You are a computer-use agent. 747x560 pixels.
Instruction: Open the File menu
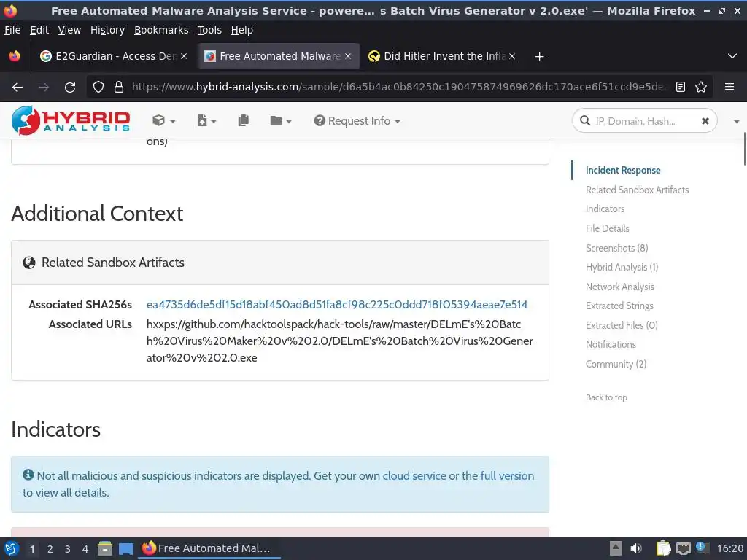pos(12,30)
